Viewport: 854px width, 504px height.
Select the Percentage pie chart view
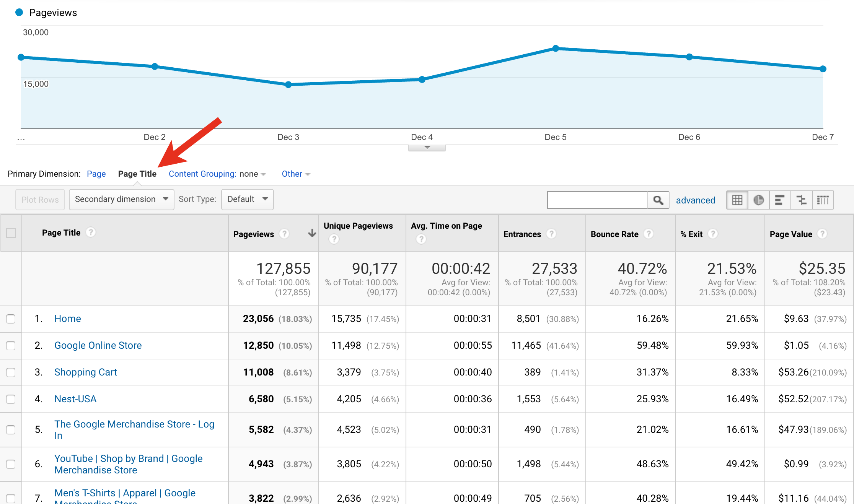(x=758, y=200)
